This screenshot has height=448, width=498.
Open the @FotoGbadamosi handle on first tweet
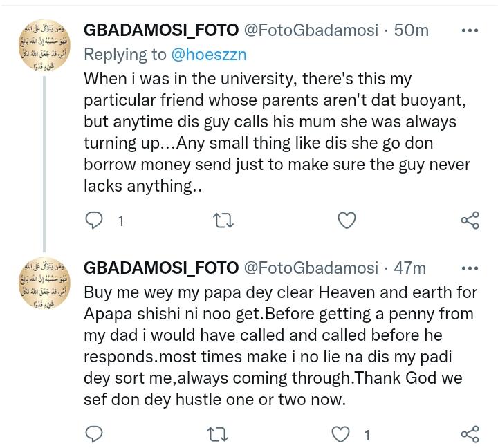pyautogui.click(x=311, y=30)
